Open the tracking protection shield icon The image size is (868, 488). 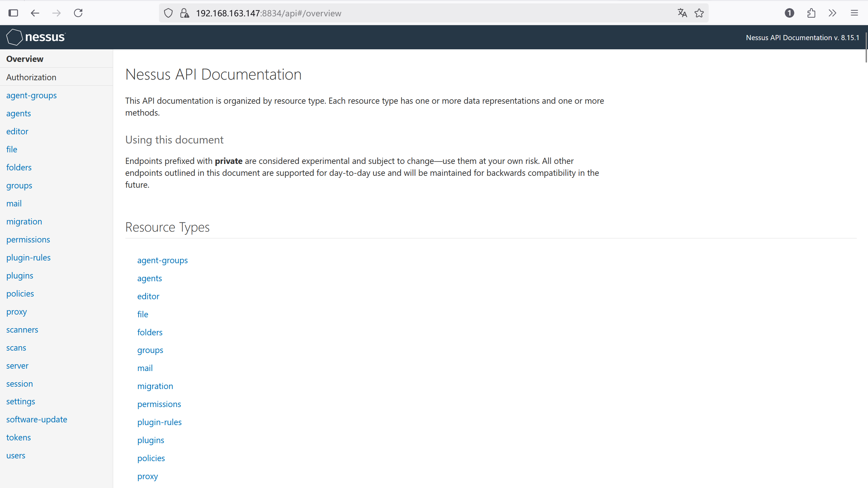click(x=168, y=13)
